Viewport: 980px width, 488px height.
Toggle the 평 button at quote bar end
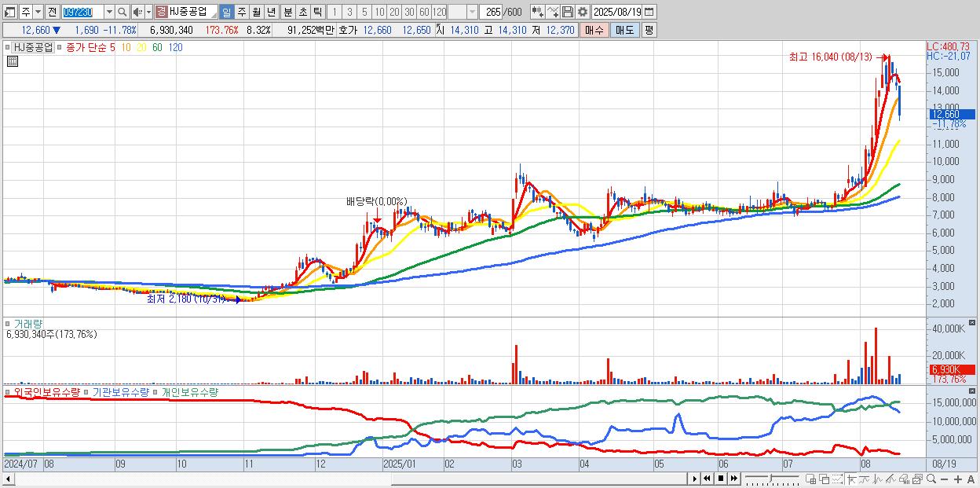[648, 30]
